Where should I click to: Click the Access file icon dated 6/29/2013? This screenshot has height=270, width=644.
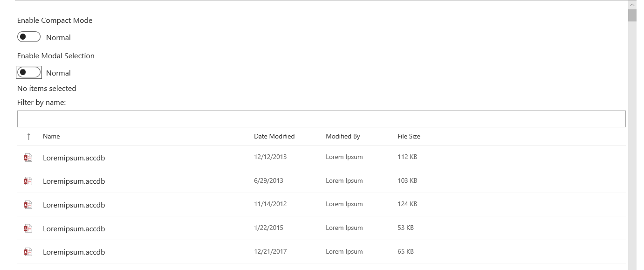coord(28,181)
